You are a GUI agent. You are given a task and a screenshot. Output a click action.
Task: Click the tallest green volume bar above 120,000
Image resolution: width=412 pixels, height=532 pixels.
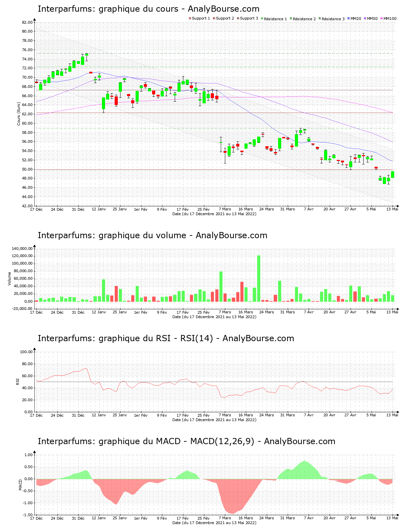tap(259, 278)
